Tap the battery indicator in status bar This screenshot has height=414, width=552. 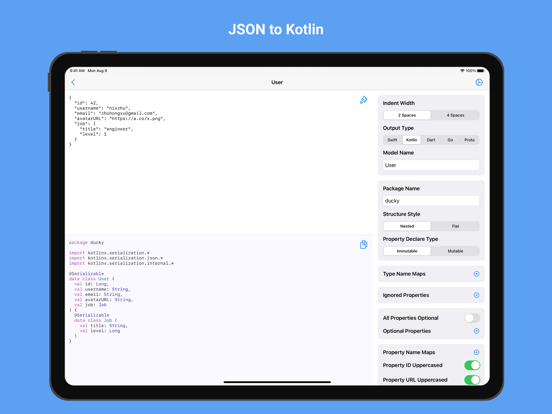tap(481, 71)
